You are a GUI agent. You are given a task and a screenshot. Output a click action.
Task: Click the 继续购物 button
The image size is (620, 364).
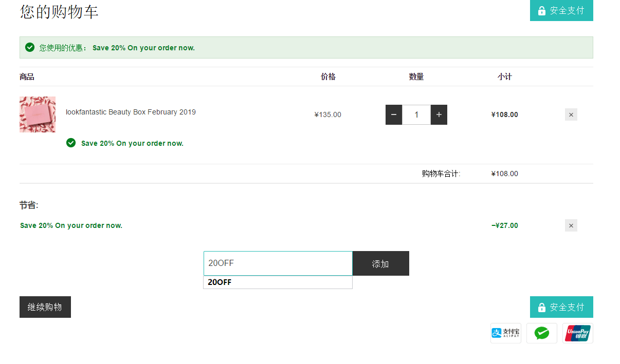[x=45, y=307]
